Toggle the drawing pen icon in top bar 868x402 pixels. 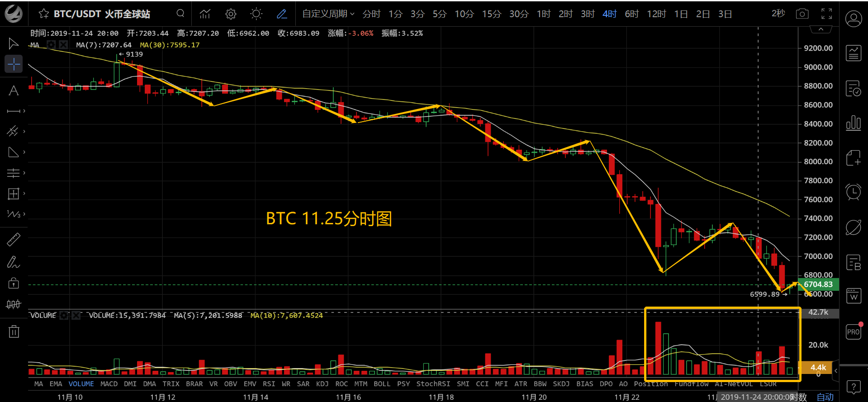tap(282, 14)
